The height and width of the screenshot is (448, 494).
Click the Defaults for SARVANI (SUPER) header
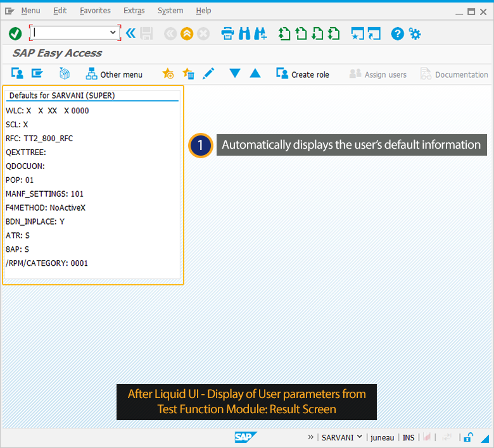pyautogui.click(x=62, y=96)
